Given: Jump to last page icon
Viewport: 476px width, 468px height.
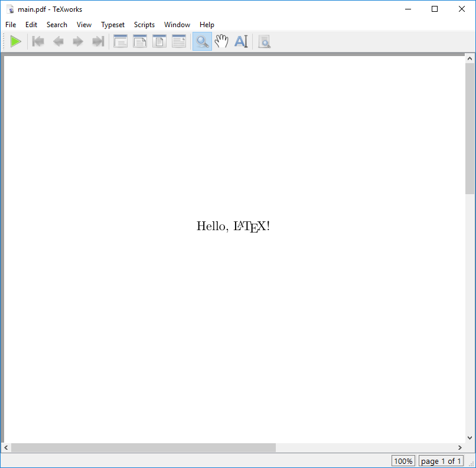Looking at the screenshot, I should pyautogui.click(x=98, y=41).
